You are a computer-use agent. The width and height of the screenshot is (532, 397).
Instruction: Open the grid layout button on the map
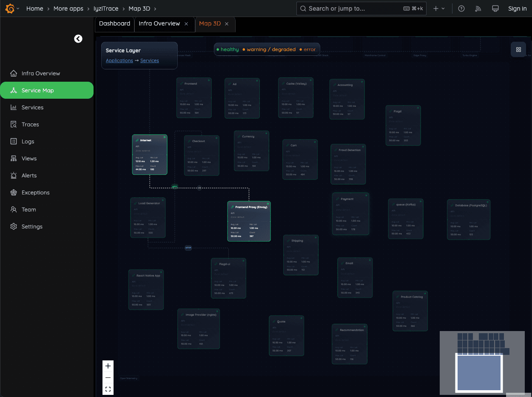518,49
